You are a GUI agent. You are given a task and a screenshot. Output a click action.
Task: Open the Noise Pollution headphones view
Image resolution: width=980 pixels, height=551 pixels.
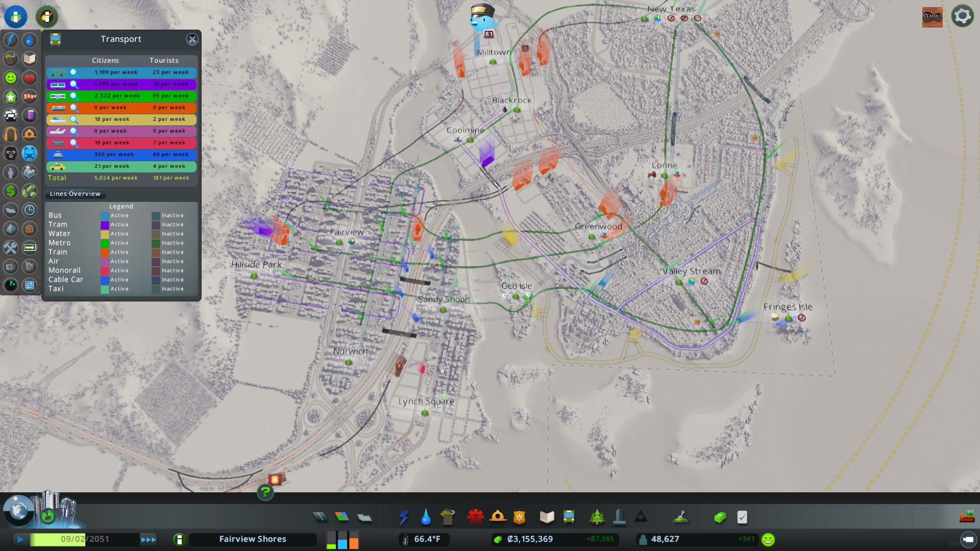click(x=11, y=134)
